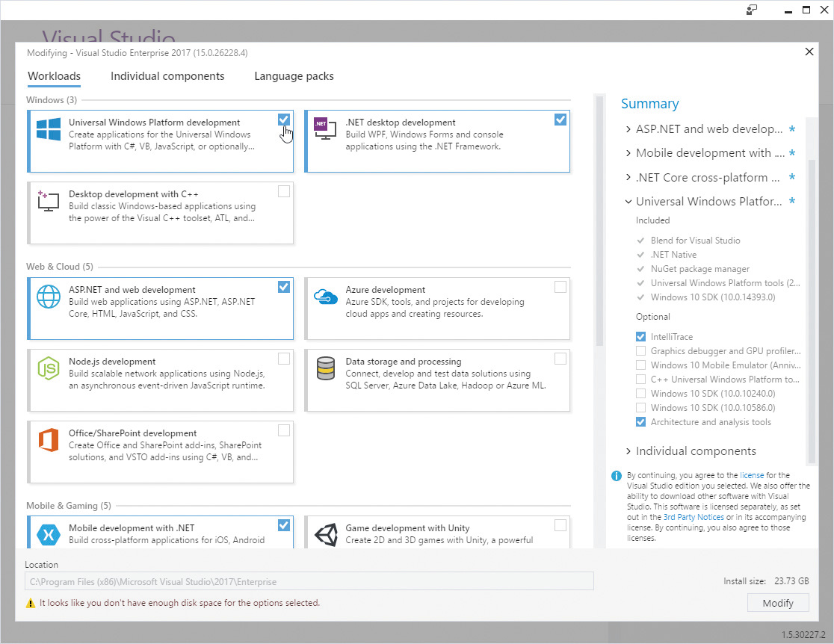Collapse the Universal Windows Platform summary section
Viewport: 834px width, 644px height.
point(628,202)
